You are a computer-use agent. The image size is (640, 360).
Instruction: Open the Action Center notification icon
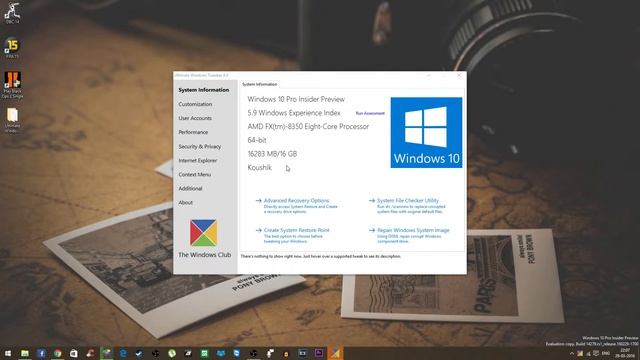tap(596, 353)
